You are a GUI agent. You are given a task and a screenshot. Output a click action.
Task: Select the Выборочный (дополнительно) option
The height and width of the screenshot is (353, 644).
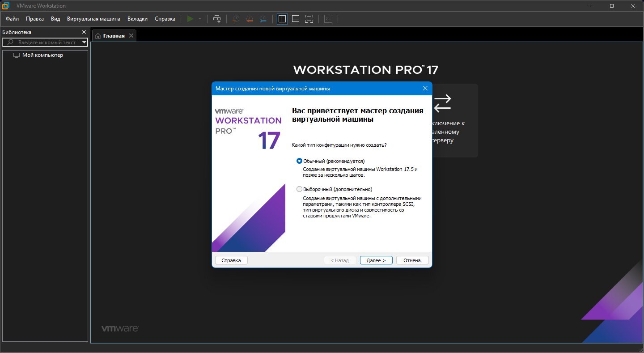click(x=334, y=189)
